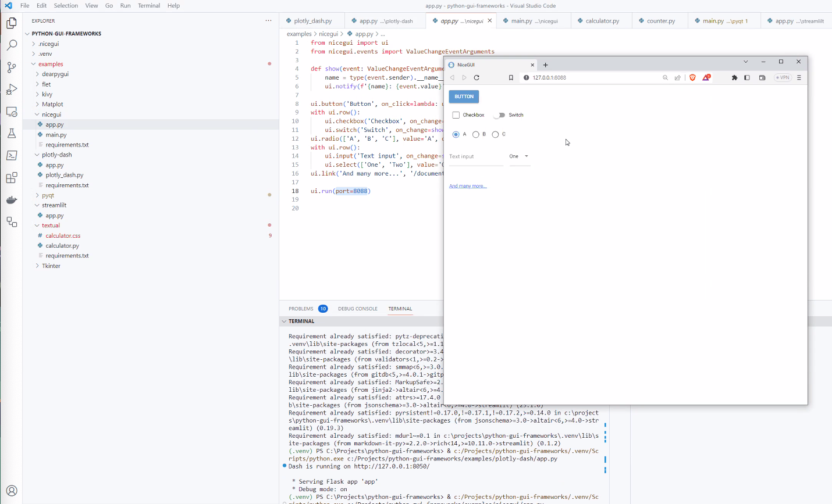
Task: Click the Text input field
Action: click(x=476, y=156)
